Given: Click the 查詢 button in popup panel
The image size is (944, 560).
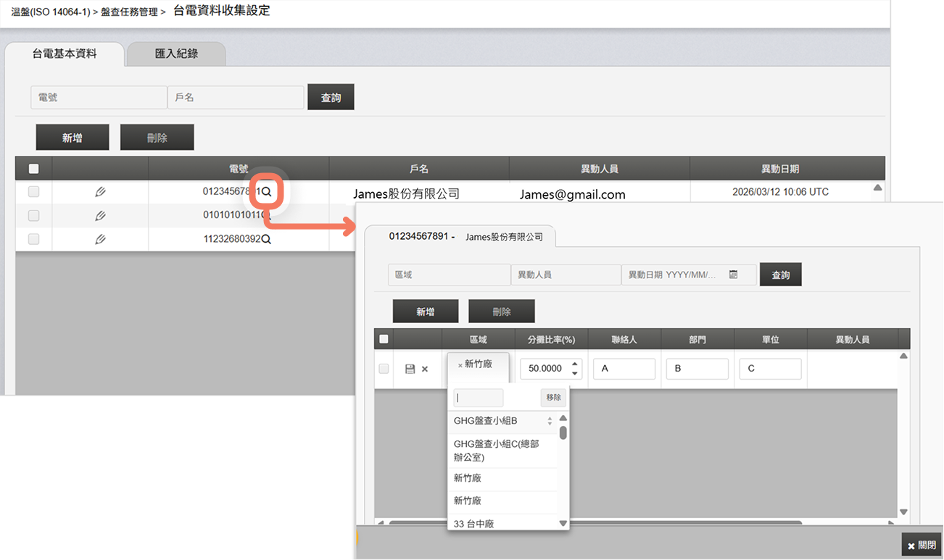Looking at the screenshot, I should 780,275.
